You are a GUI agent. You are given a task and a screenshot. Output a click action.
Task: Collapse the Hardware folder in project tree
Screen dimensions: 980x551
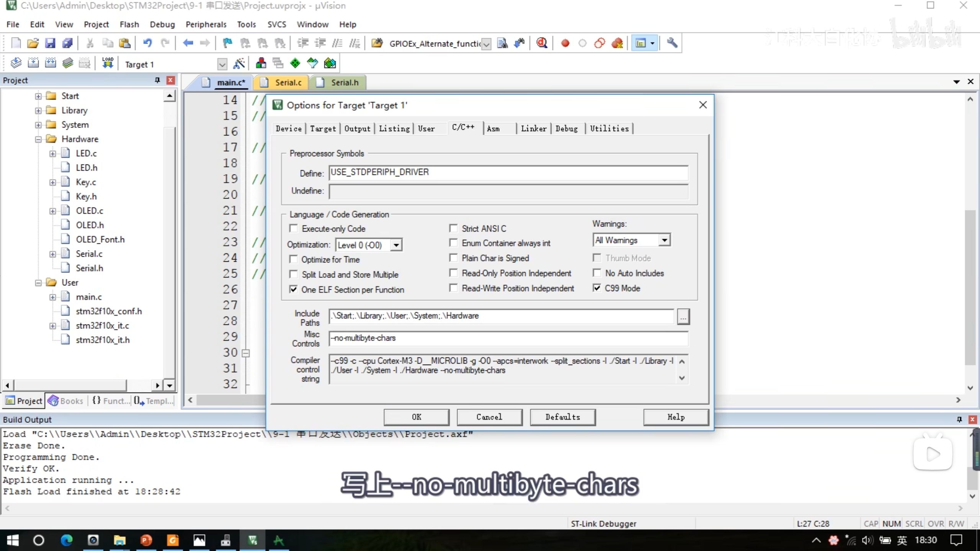point(38,139)
